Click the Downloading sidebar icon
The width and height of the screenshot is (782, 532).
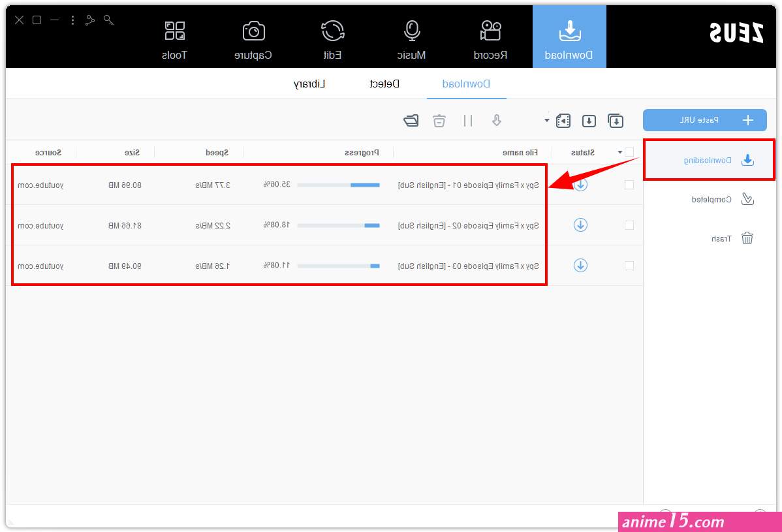(747, 160)
